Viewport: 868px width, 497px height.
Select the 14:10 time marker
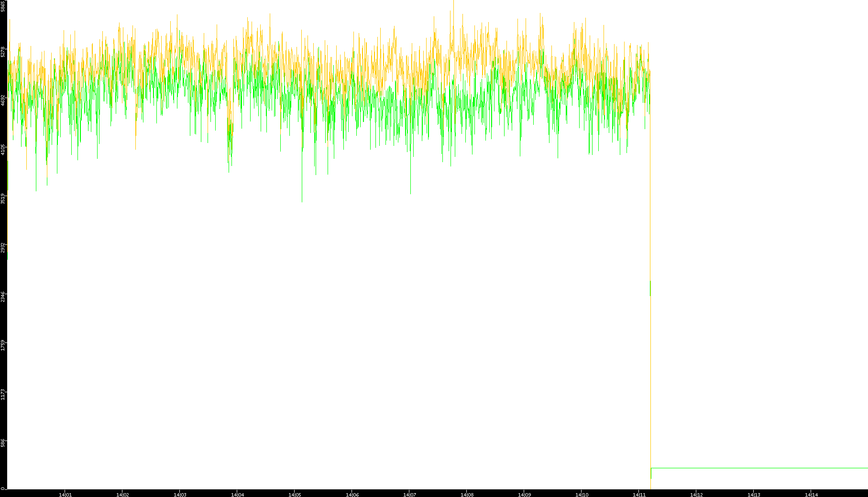tap(582, 494)
